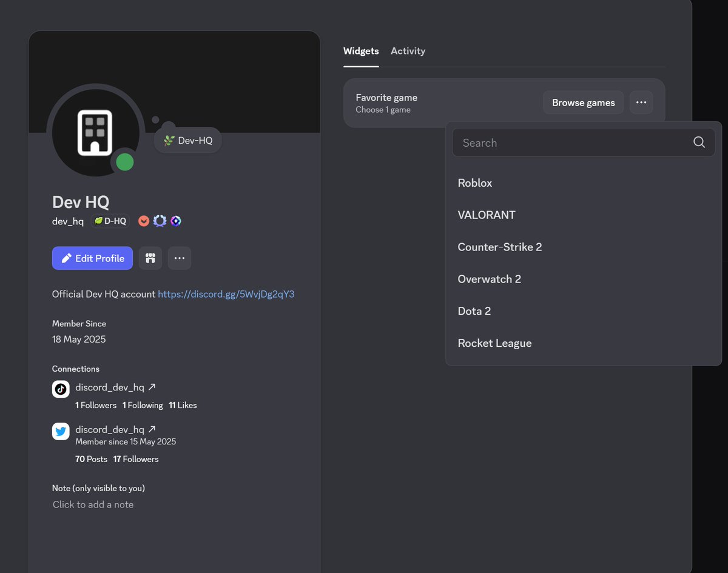
Task: Click the '1 Followers' TikTok stat
Action: point(96,405)
